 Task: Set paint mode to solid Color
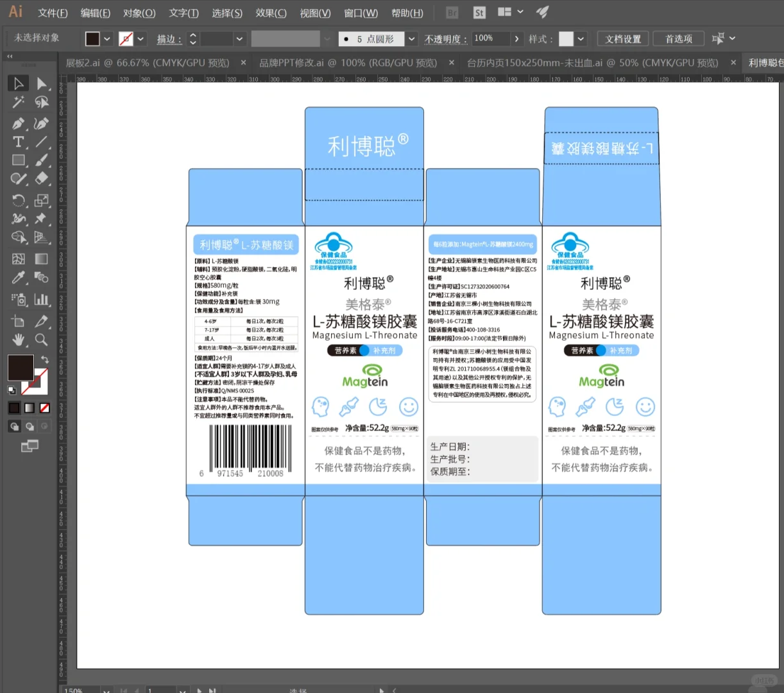14,407
